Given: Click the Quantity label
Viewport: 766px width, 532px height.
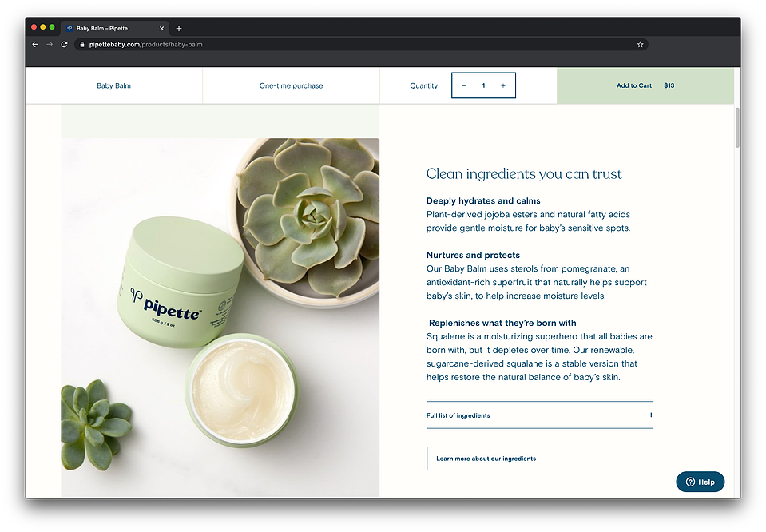Looking at the screenshot, I should 423,85.
